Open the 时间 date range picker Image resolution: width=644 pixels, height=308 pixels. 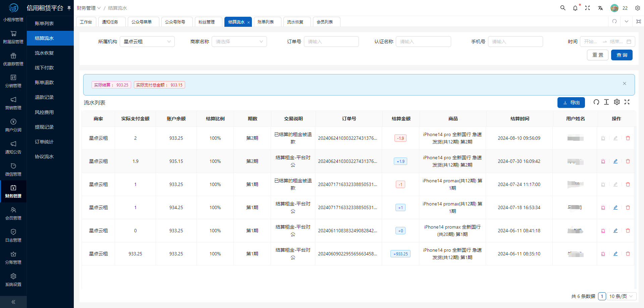coord(607,42)
